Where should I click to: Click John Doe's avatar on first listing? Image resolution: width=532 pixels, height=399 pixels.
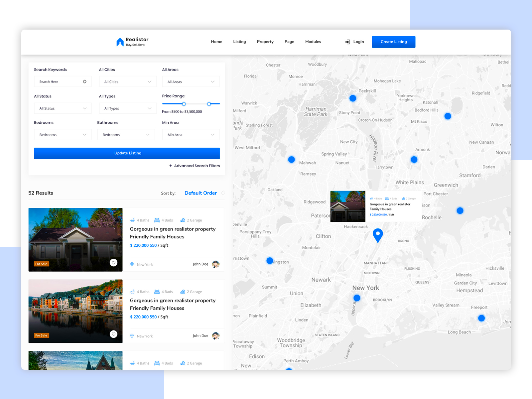click(216, 264)
